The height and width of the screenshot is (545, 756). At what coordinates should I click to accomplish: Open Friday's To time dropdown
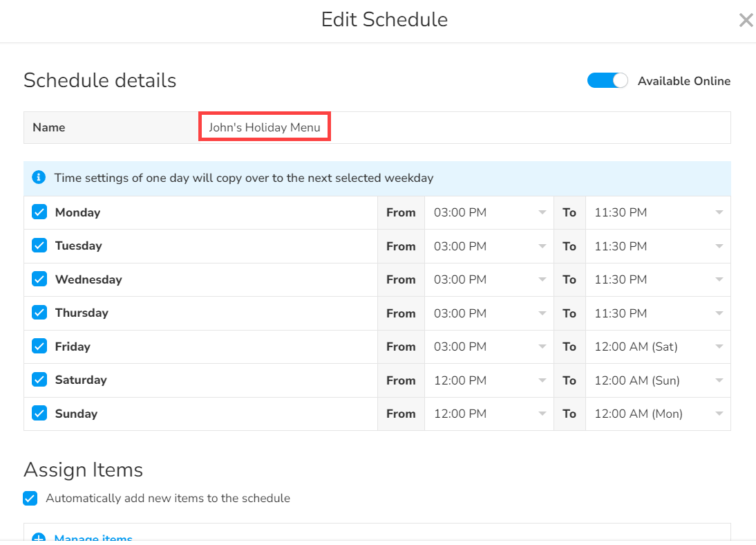657,347
